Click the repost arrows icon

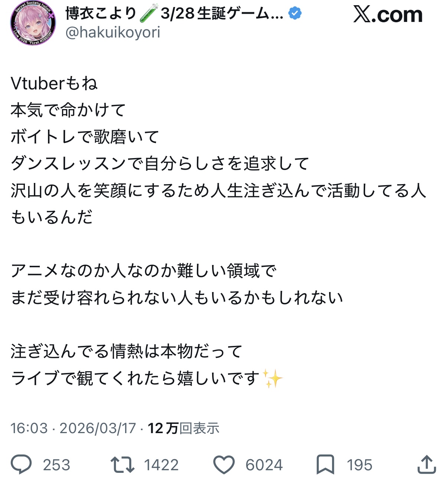click(x=122, y=464)
